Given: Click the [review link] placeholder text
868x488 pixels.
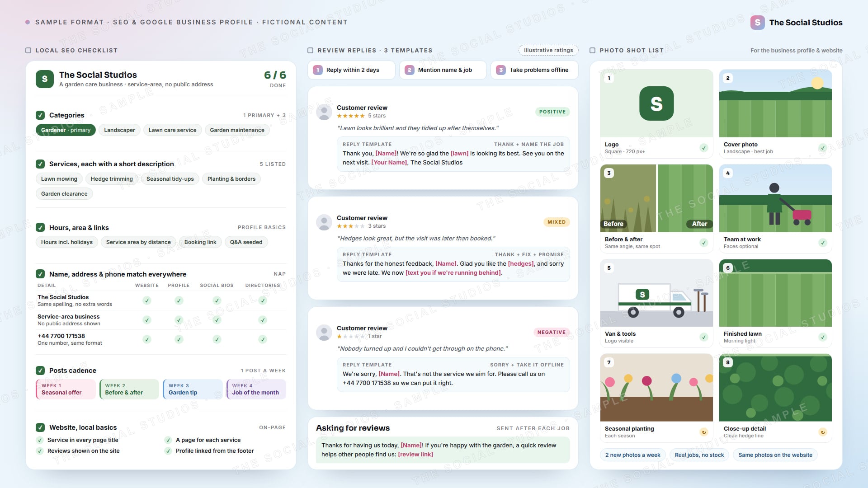Looking at the screenshot, I should coord(415,455).
